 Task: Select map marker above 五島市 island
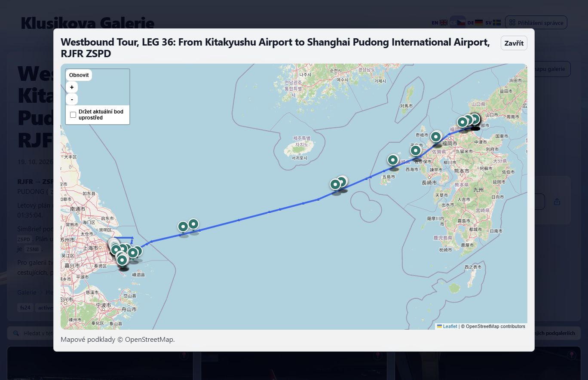click(x=393, y=160)
